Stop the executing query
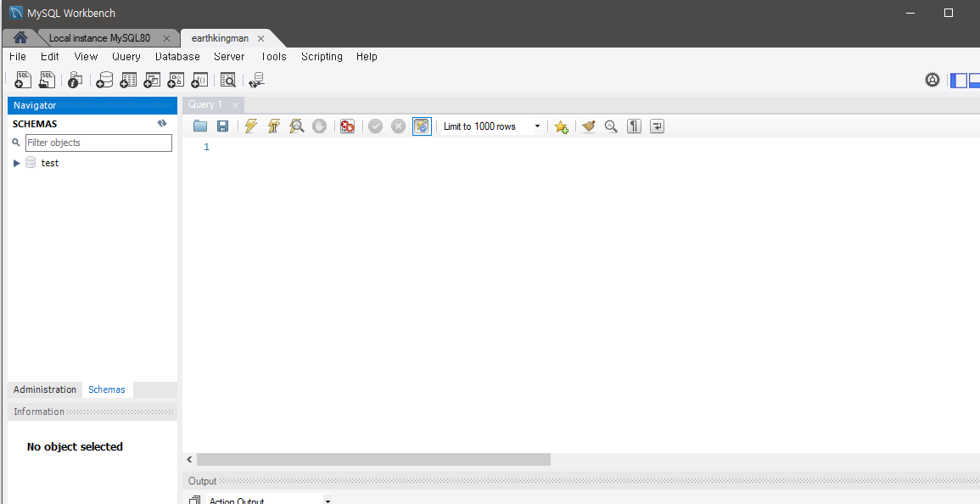Image resolution: width=980 pixels, height=504 pixels. 319,126
